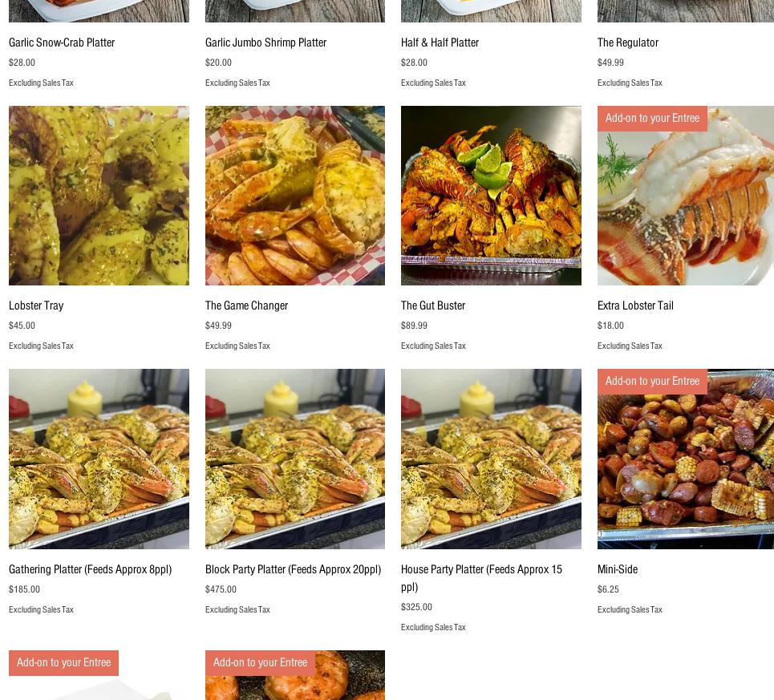Click Add-on ribbon on Mini-Side image
Screen dimensions: 774x700
(x=652, y=382)
